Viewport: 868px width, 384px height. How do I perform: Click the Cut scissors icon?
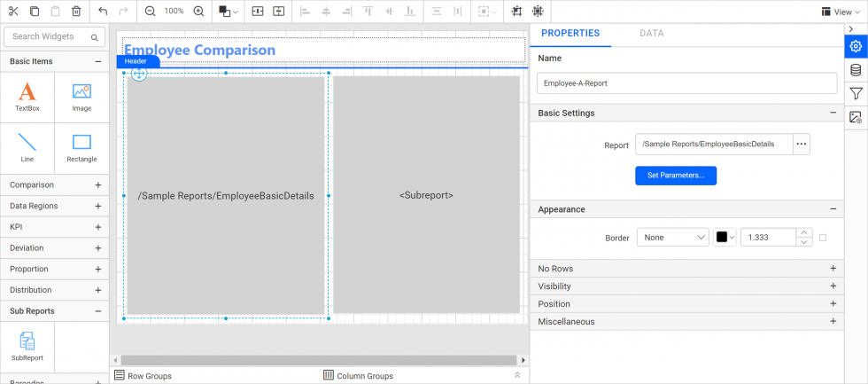[x=13, y=11]
